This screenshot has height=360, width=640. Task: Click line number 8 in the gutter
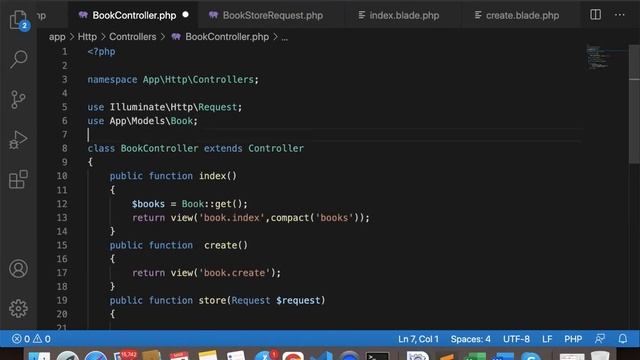64,148
